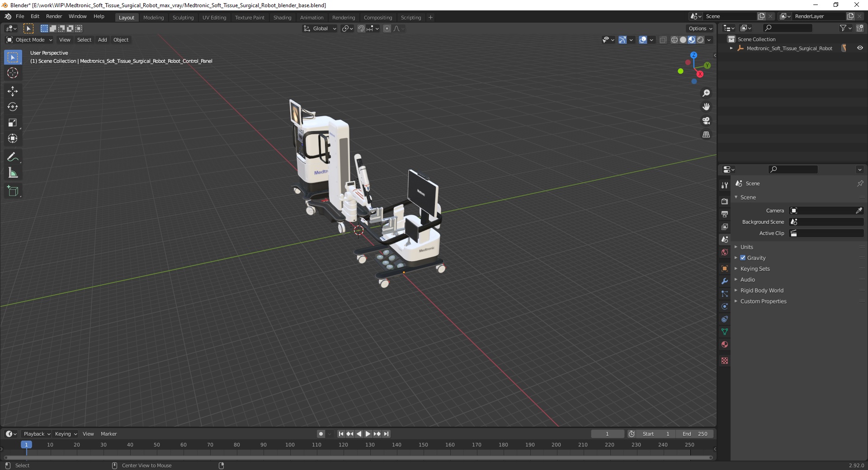868x470 pixels.
Task: Open the Global transform orientation dropdown
Action: [x=320, y=28]
